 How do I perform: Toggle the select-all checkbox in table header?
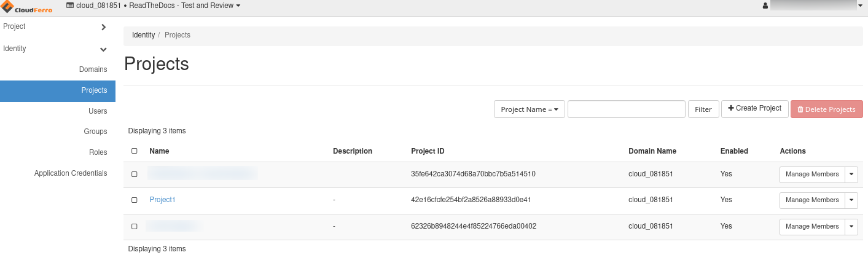click(135, 151)
